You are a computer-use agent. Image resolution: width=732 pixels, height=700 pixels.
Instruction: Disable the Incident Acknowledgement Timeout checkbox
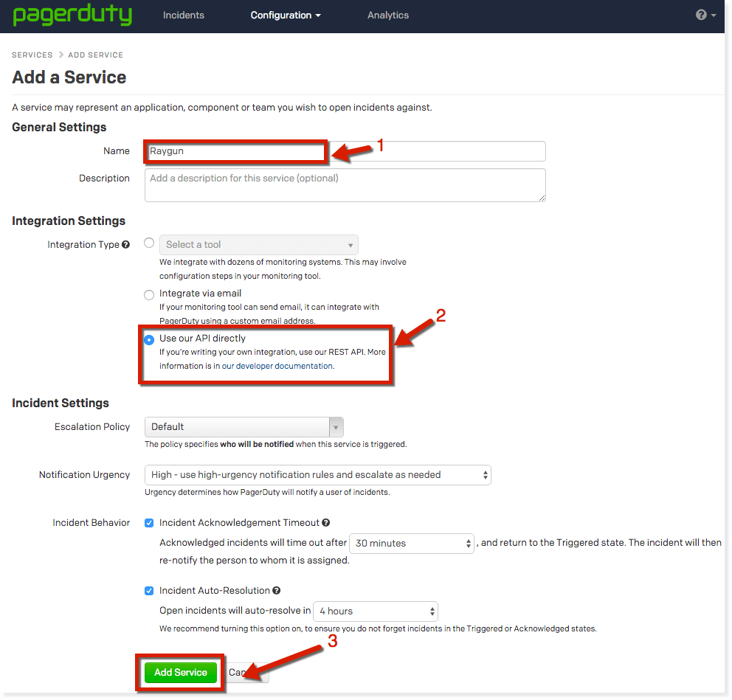[x=149, y=522]
